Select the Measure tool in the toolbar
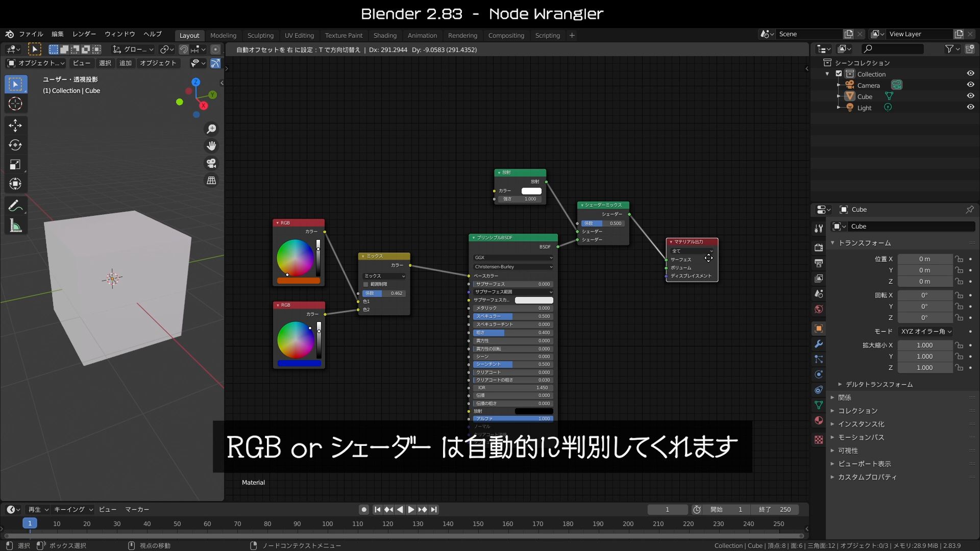This screenshot has width=980, height=551. [16, 226]
